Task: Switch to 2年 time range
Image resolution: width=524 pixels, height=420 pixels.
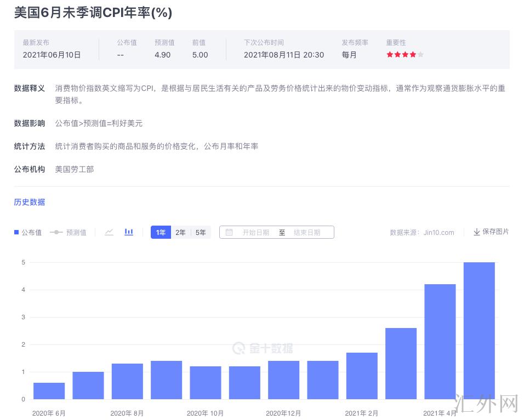Action: (x=180, y=232)
